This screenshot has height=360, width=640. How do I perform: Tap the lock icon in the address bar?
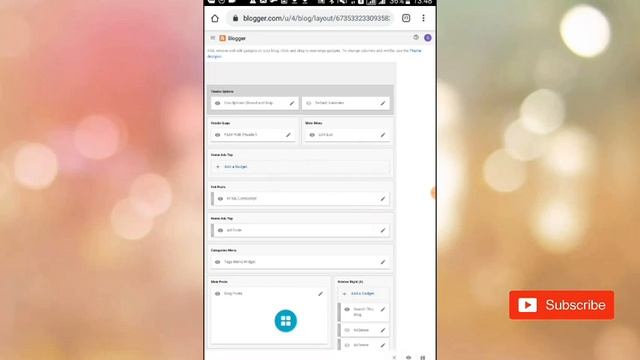(235, 18)
